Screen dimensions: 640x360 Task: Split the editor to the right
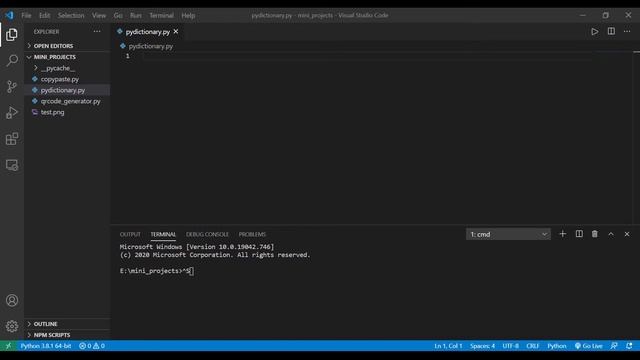click(x=611, y=31)
